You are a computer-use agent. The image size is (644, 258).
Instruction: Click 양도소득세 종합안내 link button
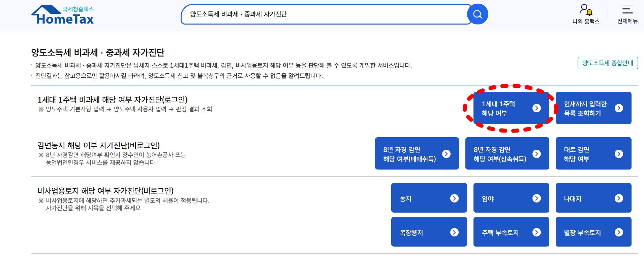coord(607,63)
